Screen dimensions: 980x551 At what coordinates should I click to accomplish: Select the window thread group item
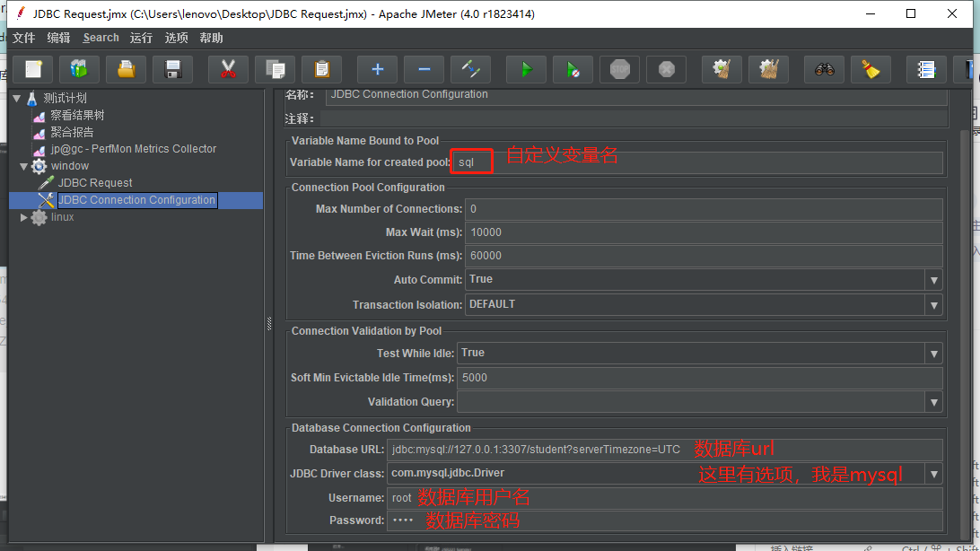pyautogui.click(x=69, y=165)
